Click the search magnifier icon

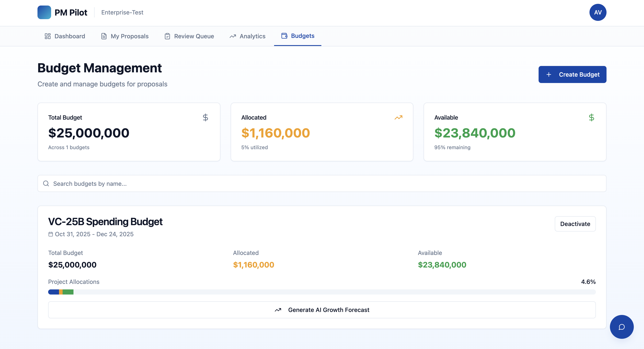pyautogui.click(x=46, y=184)
